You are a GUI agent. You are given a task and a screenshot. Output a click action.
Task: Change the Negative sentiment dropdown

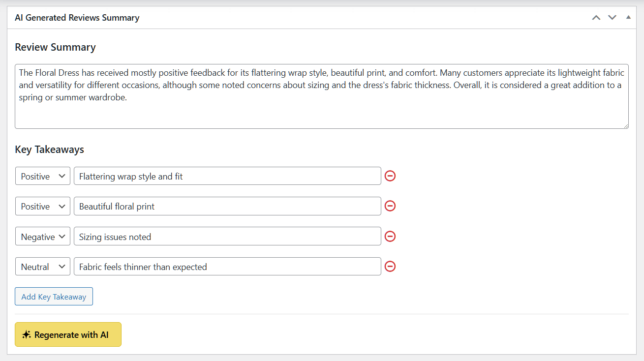tap(43, 237)
